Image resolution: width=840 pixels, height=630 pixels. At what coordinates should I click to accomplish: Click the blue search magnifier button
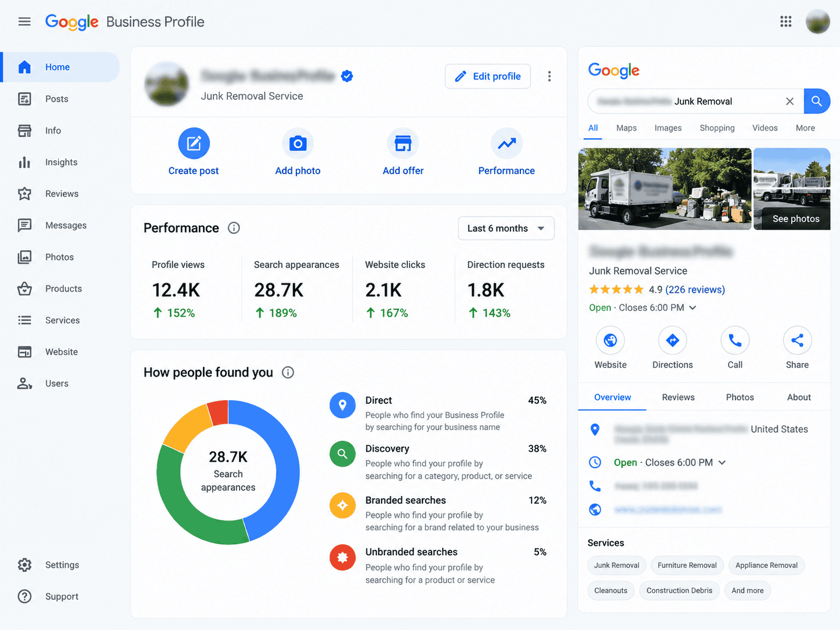817,101
